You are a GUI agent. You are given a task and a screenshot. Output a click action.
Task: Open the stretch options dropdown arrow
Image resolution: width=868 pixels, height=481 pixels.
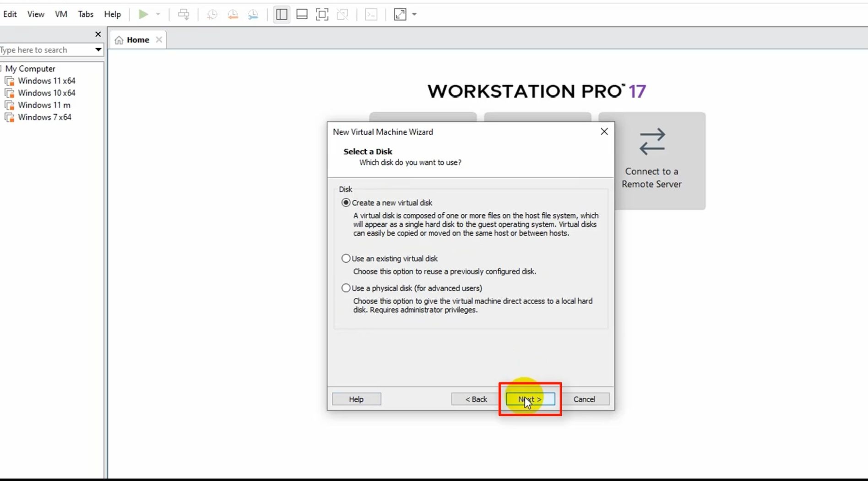414,14
